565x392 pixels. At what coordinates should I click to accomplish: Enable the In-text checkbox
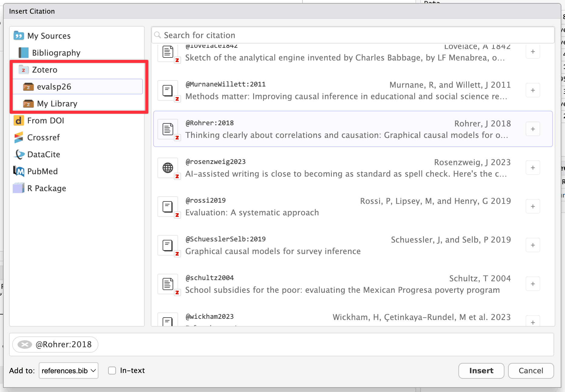click(112, 371)
